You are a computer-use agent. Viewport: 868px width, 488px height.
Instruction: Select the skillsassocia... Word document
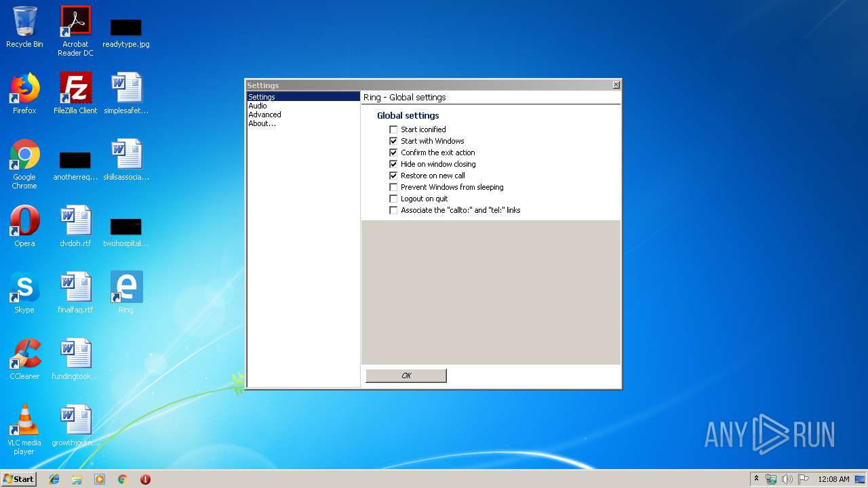click(x=126, y=160)
